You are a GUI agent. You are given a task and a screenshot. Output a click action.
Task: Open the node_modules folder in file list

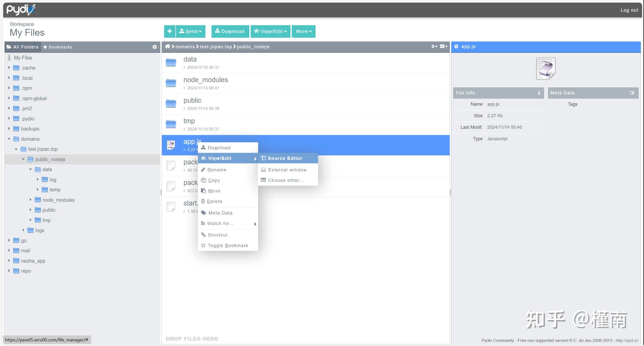click(205, 80)
